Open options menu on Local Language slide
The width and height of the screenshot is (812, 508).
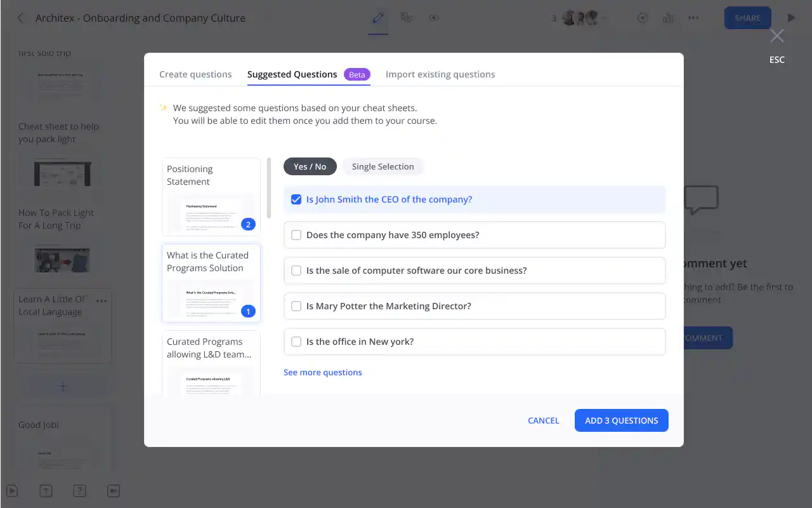pos(101,301)
